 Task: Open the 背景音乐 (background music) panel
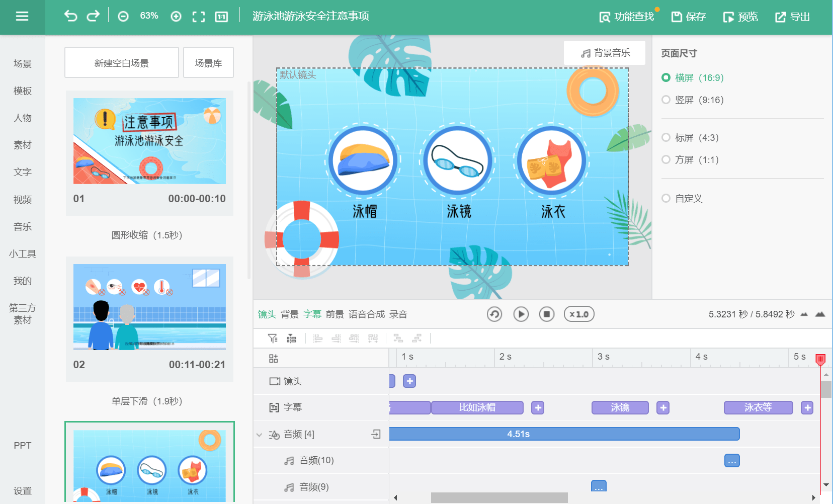coord(604,53)
